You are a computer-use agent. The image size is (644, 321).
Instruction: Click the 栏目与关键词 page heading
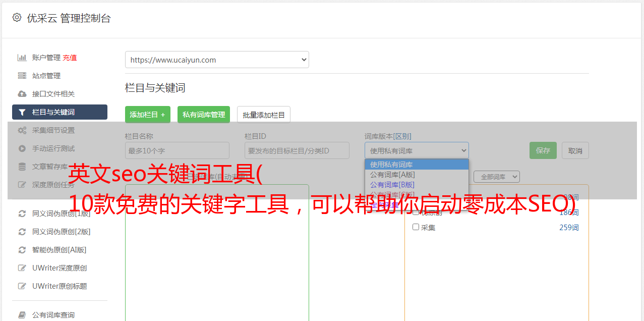tap(155, 88)
